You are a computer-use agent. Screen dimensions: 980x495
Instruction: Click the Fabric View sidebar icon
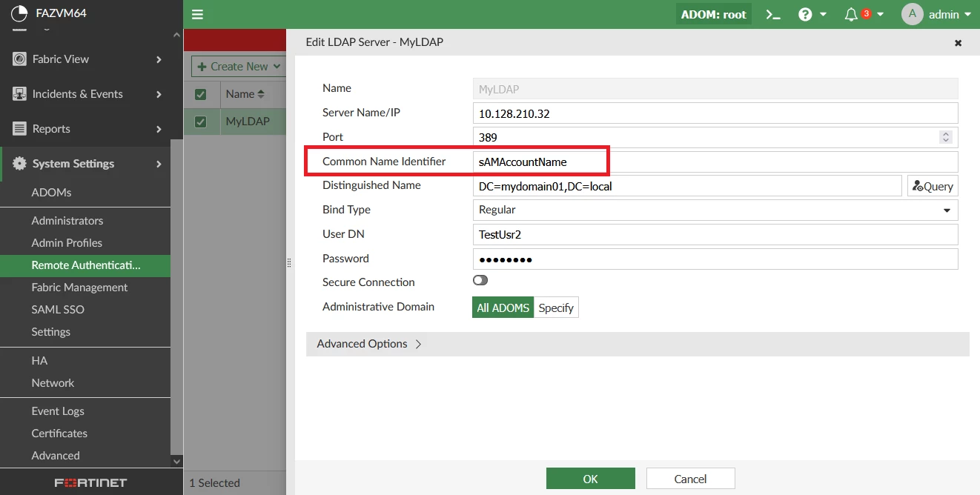[x=19, y=59]
